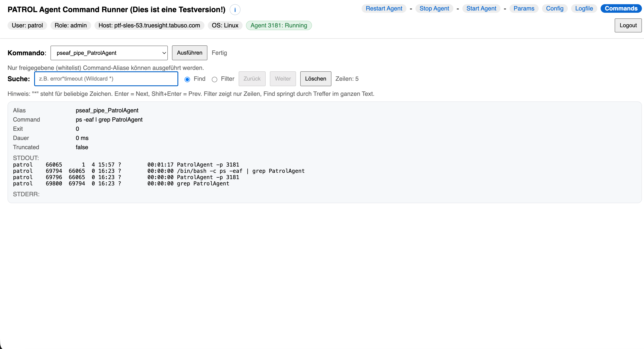
Task: Click the Alias value pseaf_pipe_PatrolAgent in output
Action: 107,110
